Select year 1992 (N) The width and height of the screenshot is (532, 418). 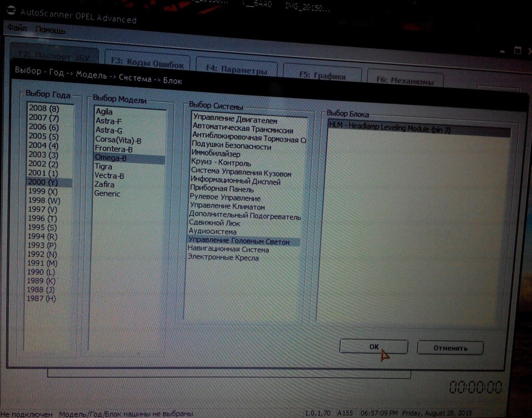43,254
